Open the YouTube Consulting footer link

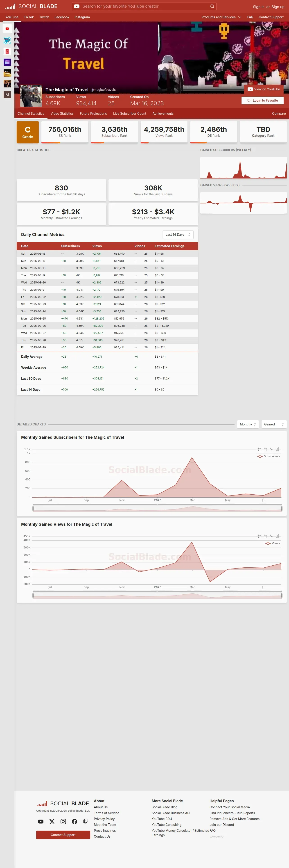tap(167, 825)
